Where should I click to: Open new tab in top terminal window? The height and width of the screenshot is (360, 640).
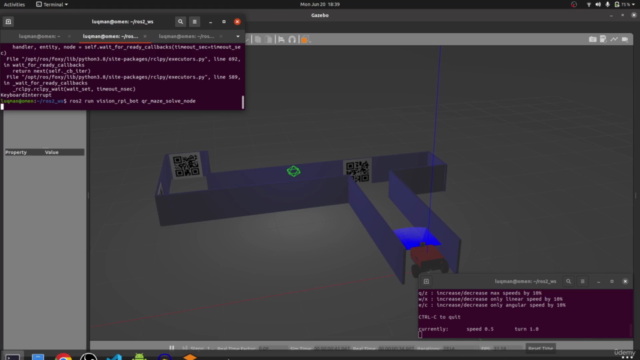pyautogui.click(x=8, y=22)
